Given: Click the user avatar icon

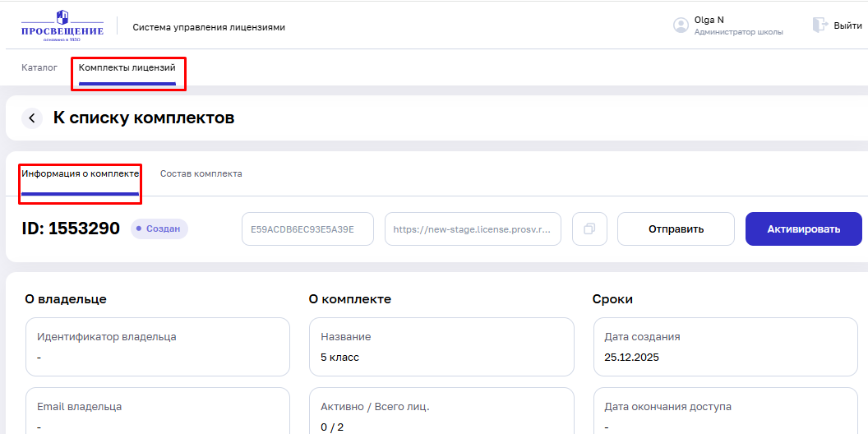Looking at the screenshot, I should coord(681,25).
